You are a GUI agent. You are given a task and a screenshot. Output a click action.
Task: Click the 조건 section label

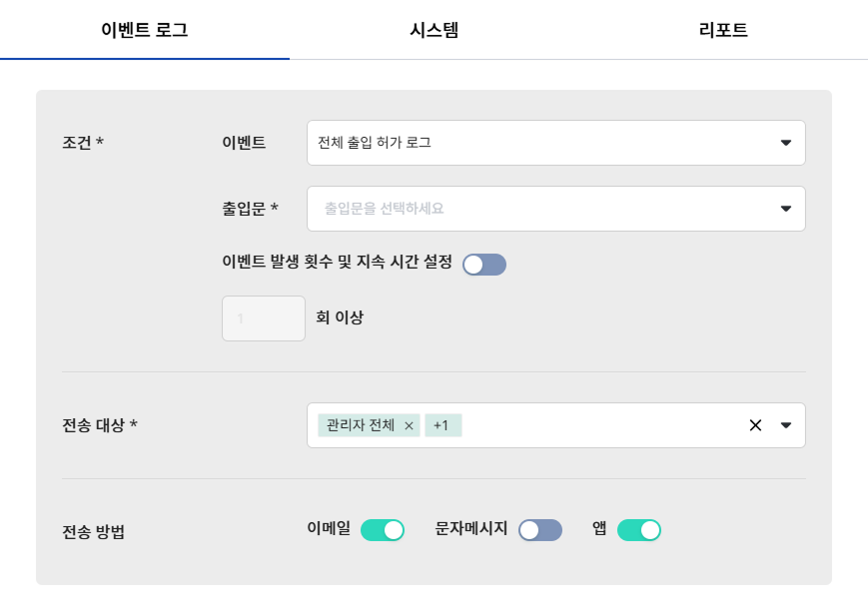[x=83, y=143]
